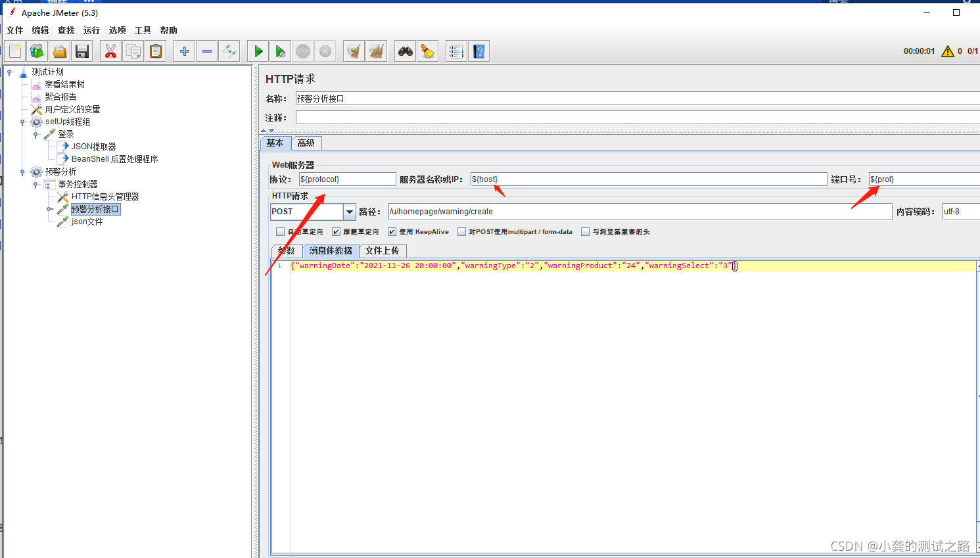Collapse the setUp线程组 tree node
Viewport: 980px width, 558px height.
pyautogui.click(x=22, y=122)
